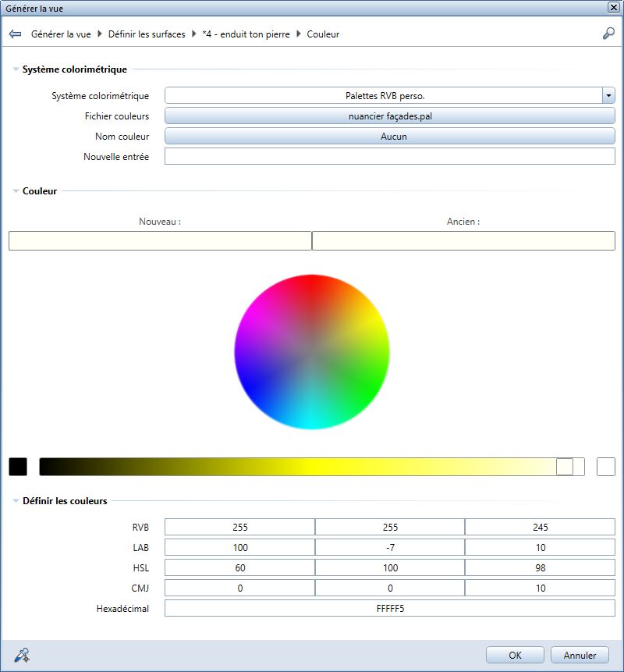Click the HSL lightness field 98
This screenshot has height=672, width=624.
[x=540, y=568]
